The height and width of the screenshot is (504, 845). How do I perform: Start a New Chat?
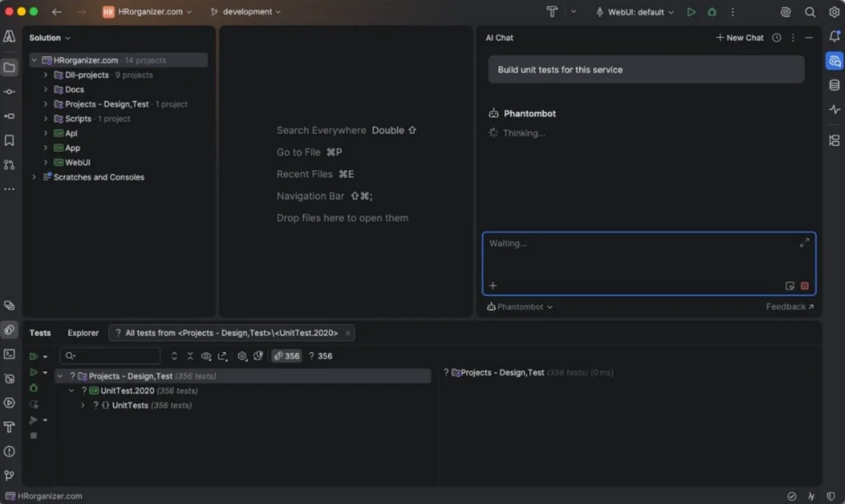740,38
